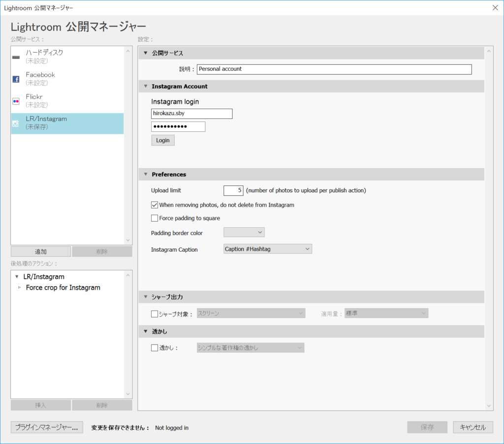
Task: Open the Padding border color dropdown
Action: [244, 233]
